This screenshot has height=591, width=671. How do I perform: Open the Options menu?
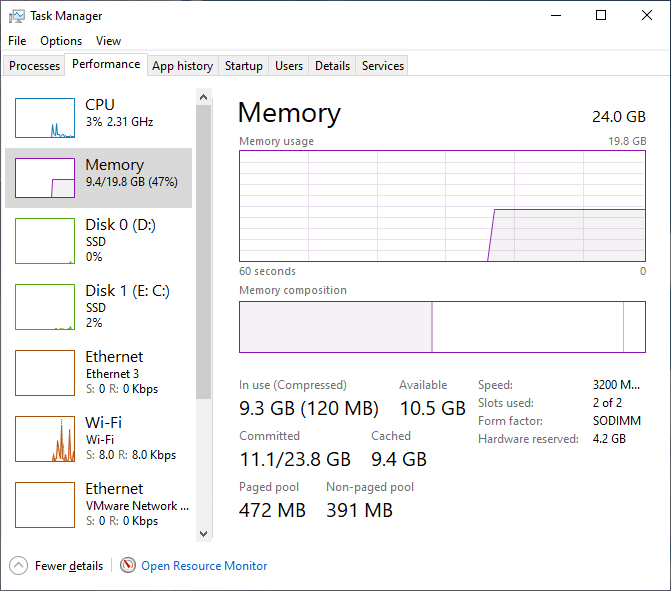(61, 41)
